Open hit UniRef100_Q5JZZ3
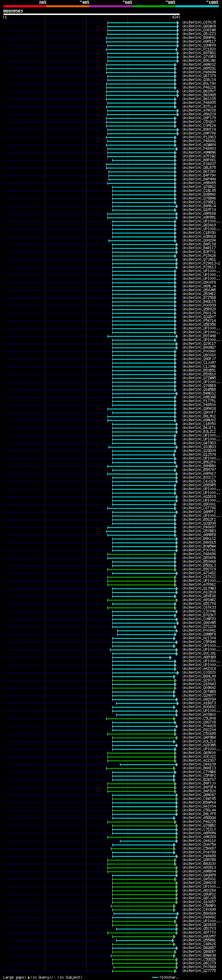222x980 pixels. [x=199, y=34]
